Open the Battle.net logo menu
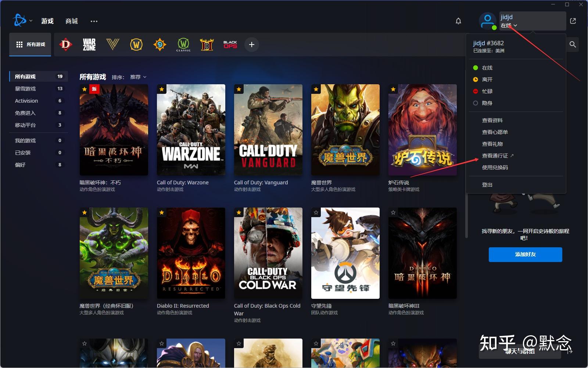Screen dimensions: 588x368 pyautogui.click(x=19, y=21)
